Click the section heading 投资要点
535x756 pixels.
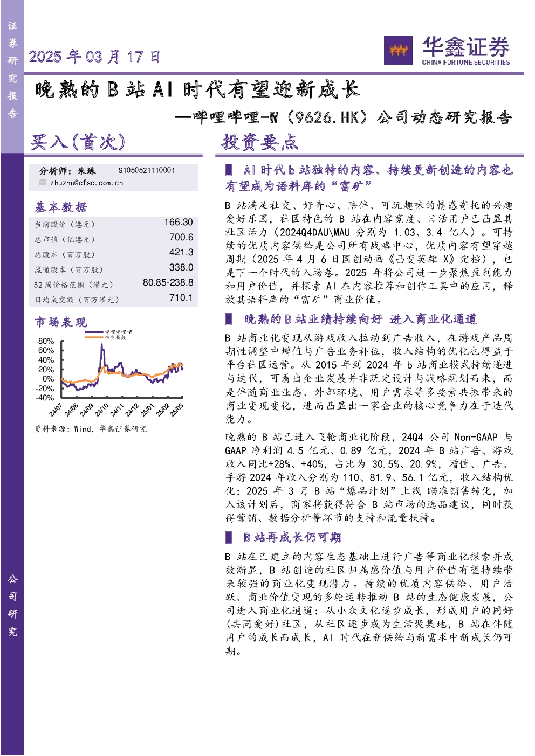tap(259, 142)
